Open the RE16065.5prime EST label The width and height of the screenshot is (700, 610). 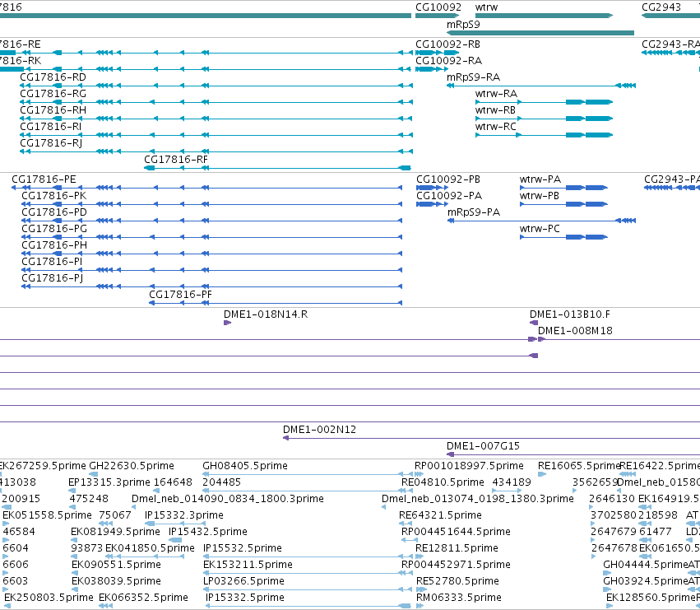(578, 466)
